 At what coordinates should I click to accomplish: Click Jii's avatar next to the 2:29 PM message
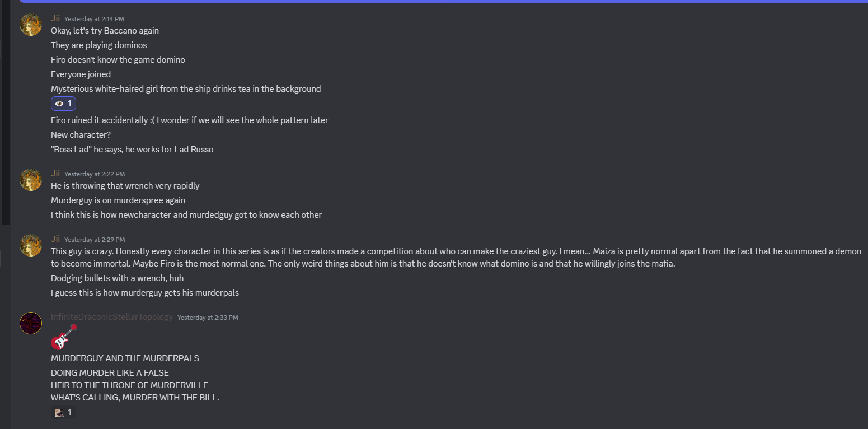pos(31,246)
